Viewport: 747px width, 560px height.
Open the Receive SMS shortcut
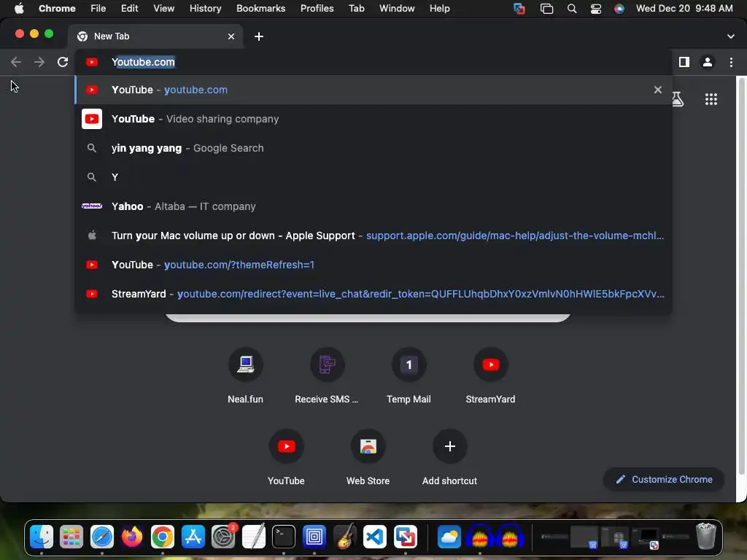click(x=327, y=376)
